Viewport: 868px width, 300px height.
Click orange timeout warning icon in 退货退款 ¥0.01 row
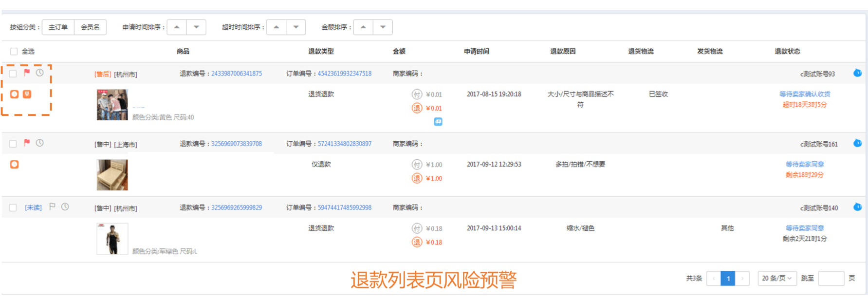[x=15, y=94]
